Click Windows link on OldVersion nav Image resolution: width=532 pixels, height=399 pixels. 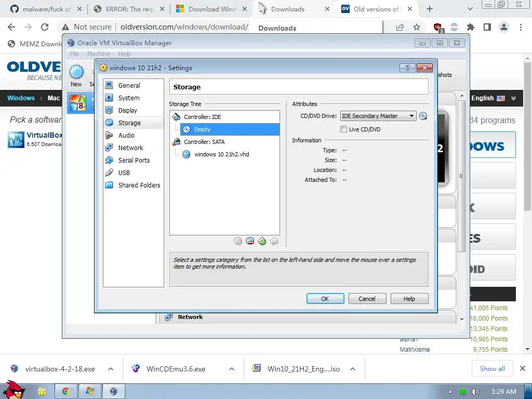[21, 98]
